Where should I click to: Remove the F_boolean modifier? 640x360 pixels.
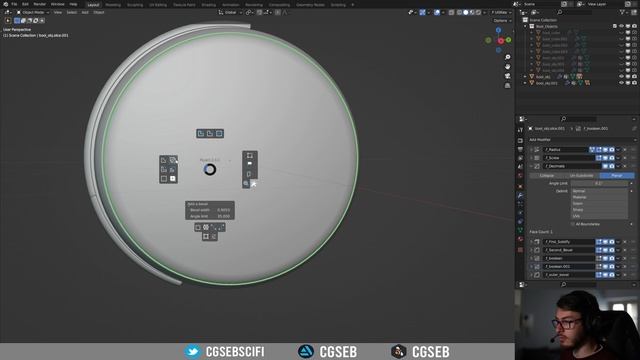[x=625, y=258]
